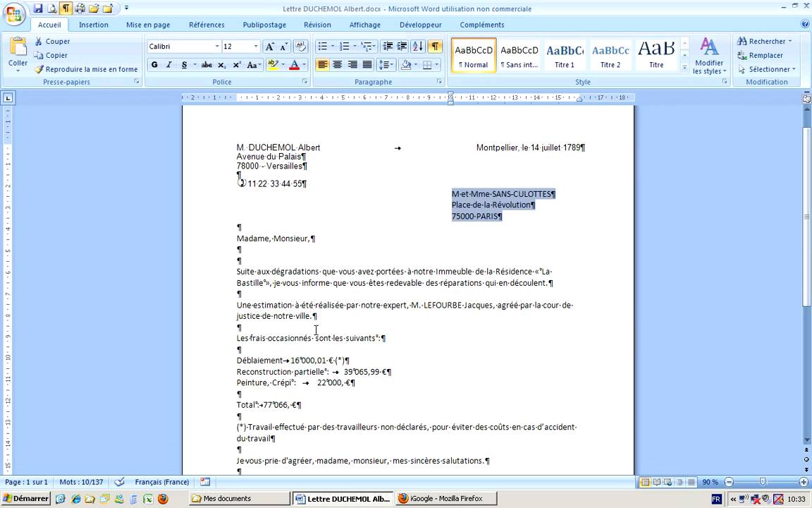Open the Sélectionner menu
The height and width of the screenshot is (508, 812).
pyautogui.click(x=767, y=69)
